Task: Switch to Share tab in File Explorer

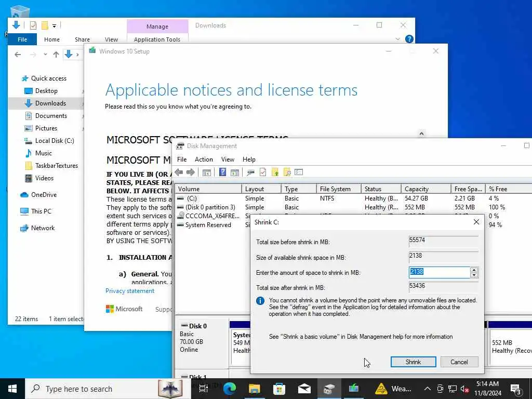Action: (x=82, y=39)
